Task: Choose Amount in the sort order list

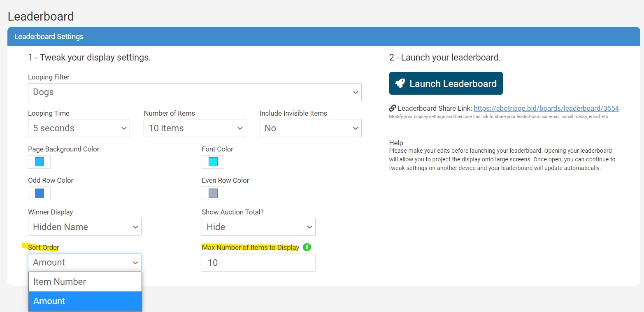Action: click(x=85, y=301)
